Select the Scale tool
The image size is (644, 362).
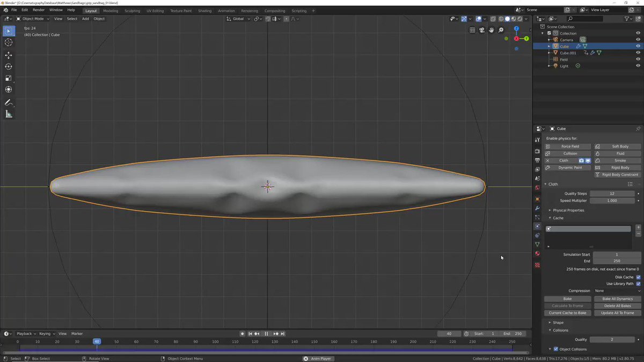9,78
